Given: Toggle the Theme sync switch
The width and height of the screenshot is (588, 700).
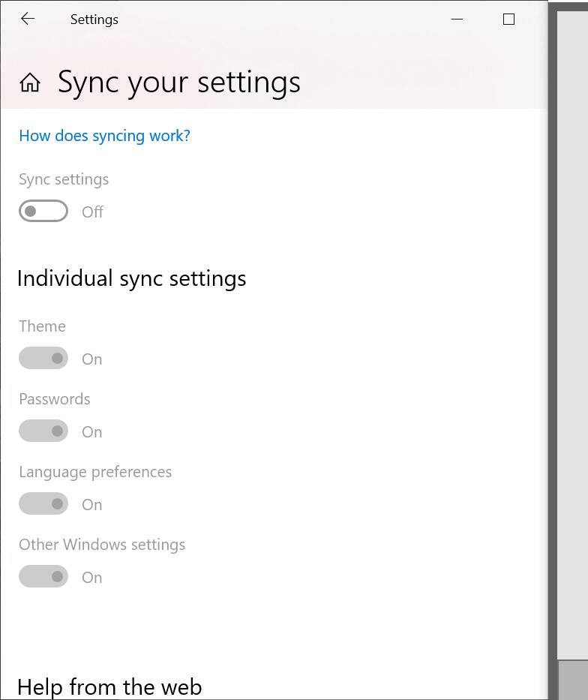Looking at the screenshot, I should [x=43, y=358].
